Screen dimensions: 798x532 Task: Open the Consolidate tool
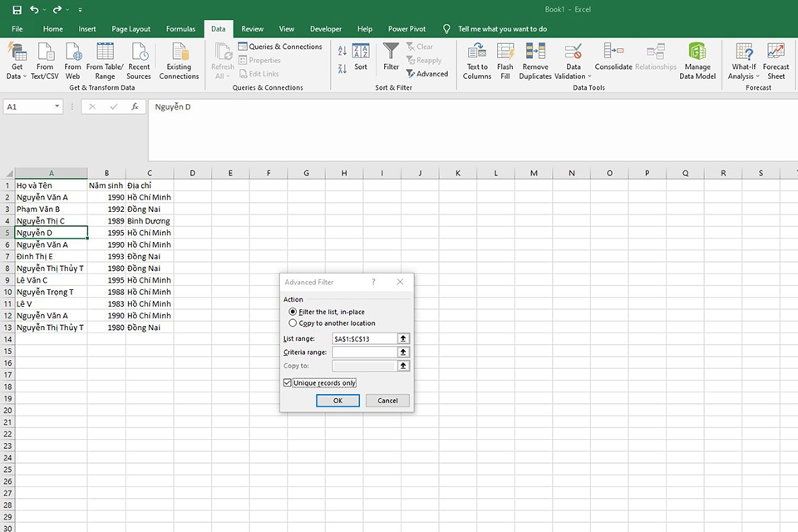[613, 57]
